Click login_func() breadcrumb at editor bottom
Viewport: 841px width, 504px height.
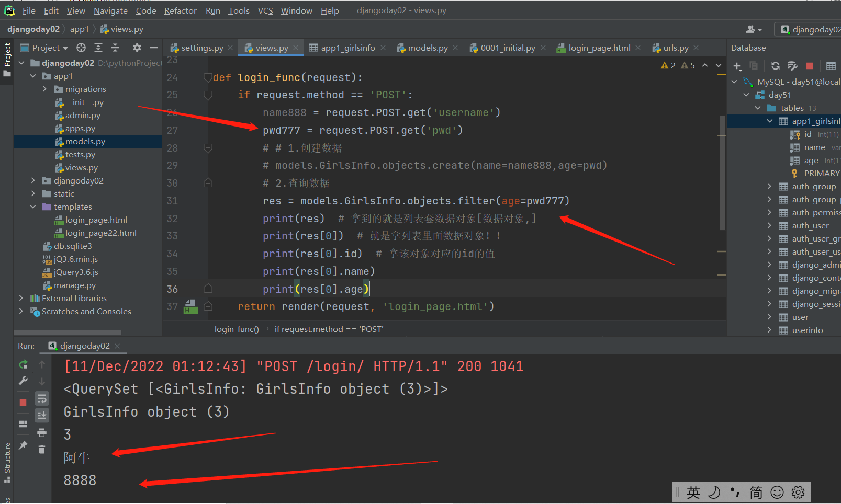[x=237, y=329]
